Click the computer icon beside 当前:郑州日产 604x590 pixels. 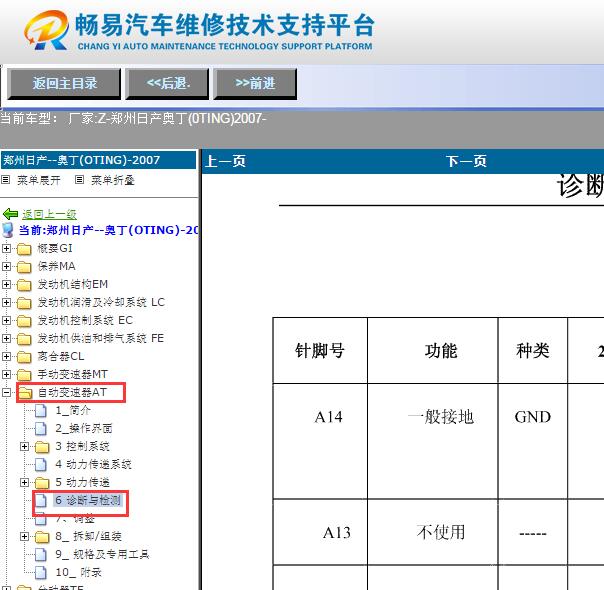pyautogui.click(x=8, y=230)
